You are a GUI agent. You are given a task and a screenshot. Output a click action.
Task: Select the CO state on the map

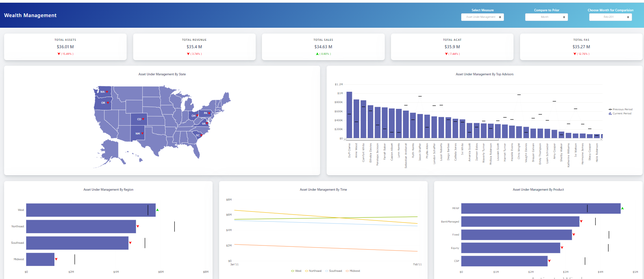point(139,119)
